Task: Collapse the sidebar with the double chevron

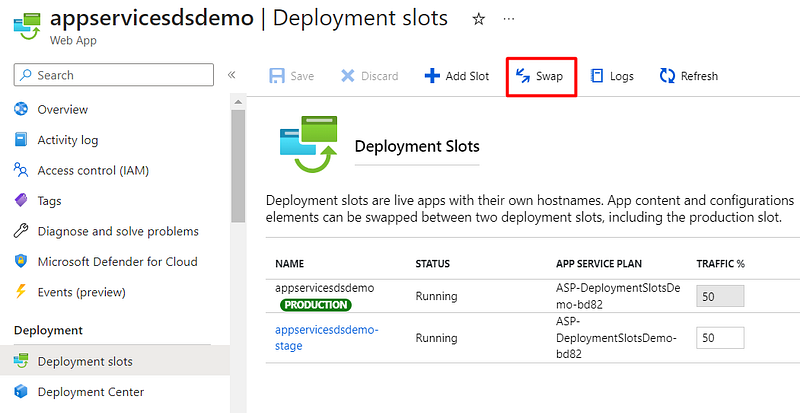Action: 231,75
